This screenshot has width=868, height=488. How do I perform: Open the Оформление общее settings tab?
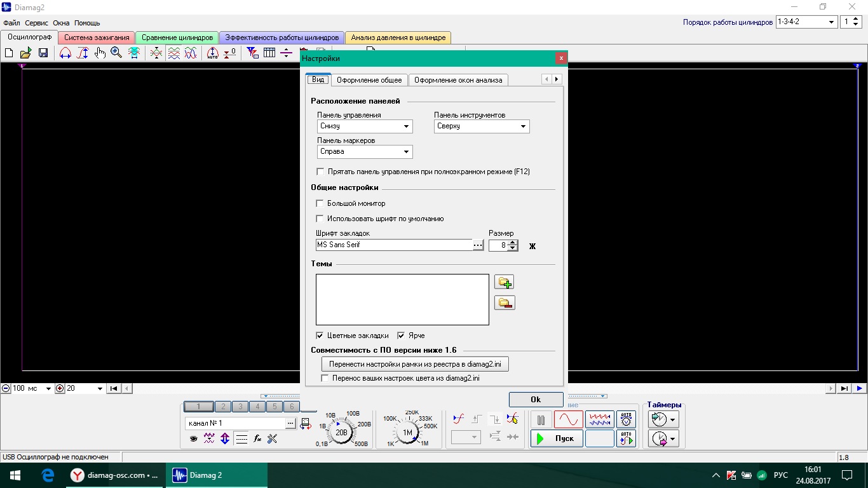369,80
